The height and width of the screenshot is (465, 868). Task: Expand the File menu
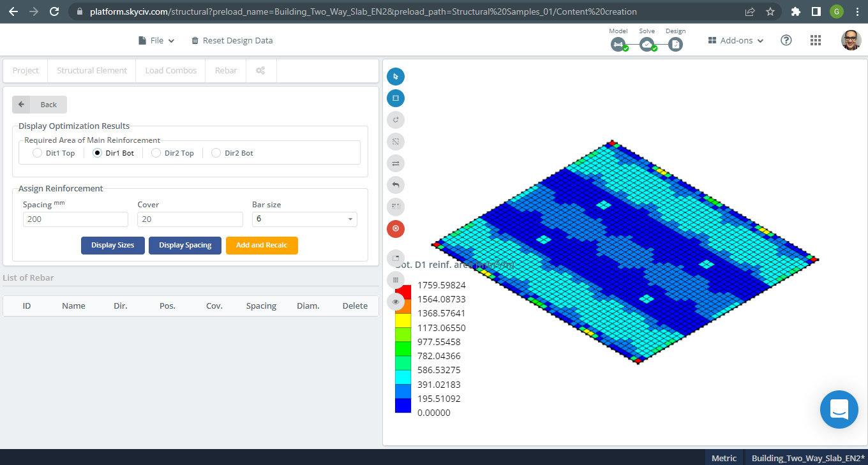(156, 40)
